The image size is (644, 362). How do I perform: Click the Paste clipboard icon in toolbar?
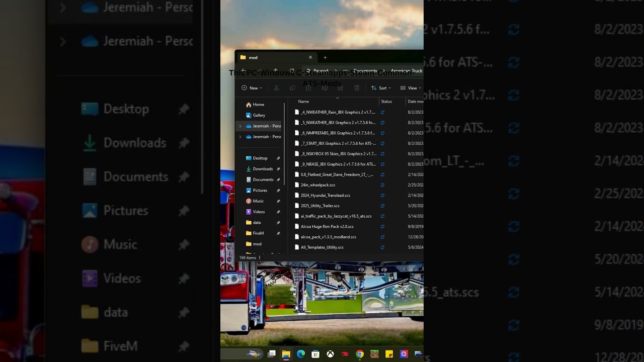tap(308, 88)
